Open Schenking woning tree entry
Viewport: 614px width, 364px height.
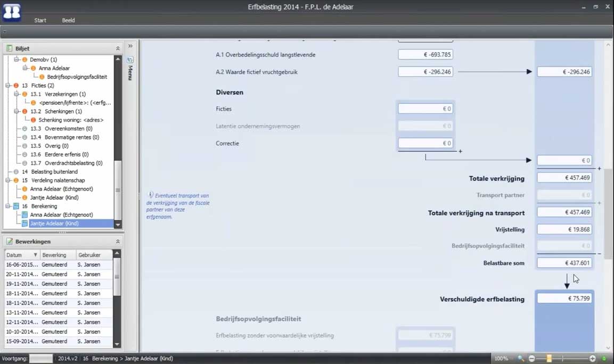pyautogui.click(x=71, y=120)
